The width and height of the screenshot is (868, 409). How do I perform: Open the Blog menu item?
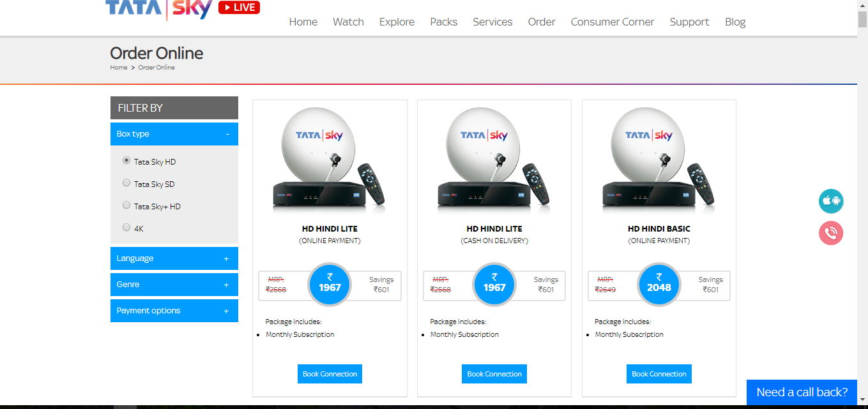[735, 22]
